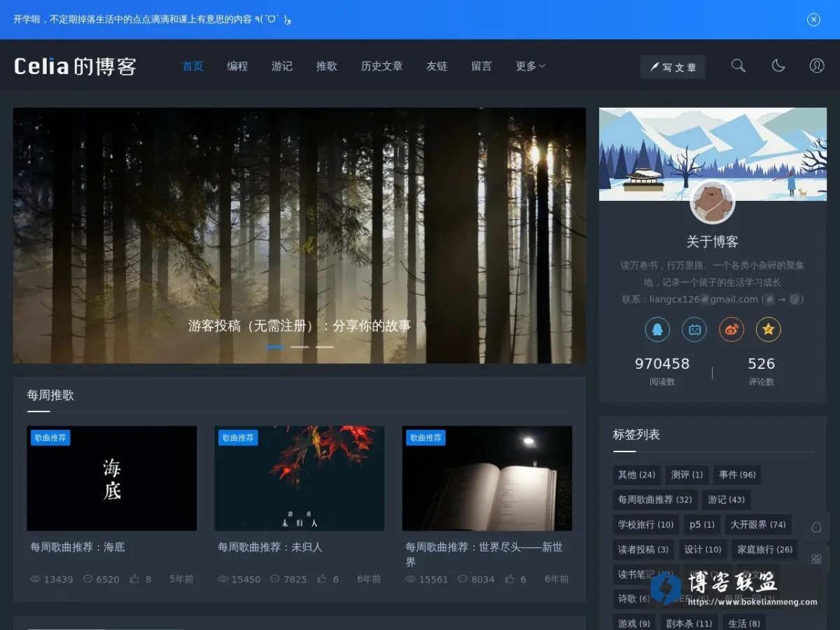Open the 推歌 menu item
This screenshot has height=630, width=840.
pos(327,66)
